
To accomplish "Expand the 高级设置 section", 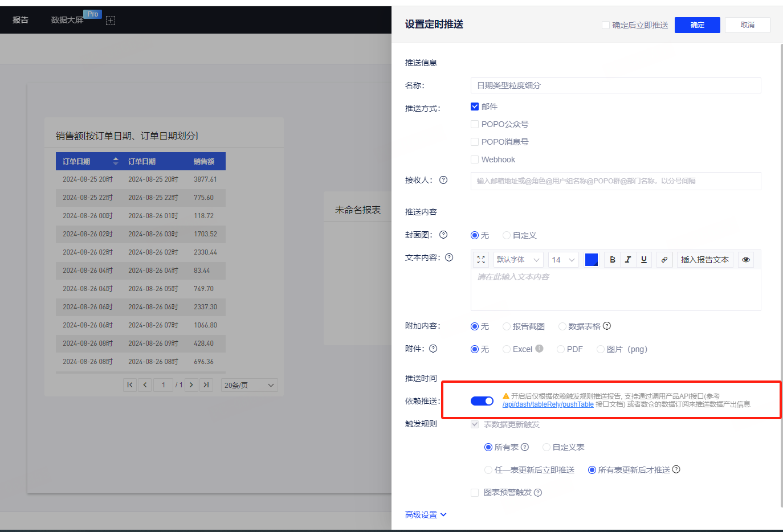I will tap(425, 515).
